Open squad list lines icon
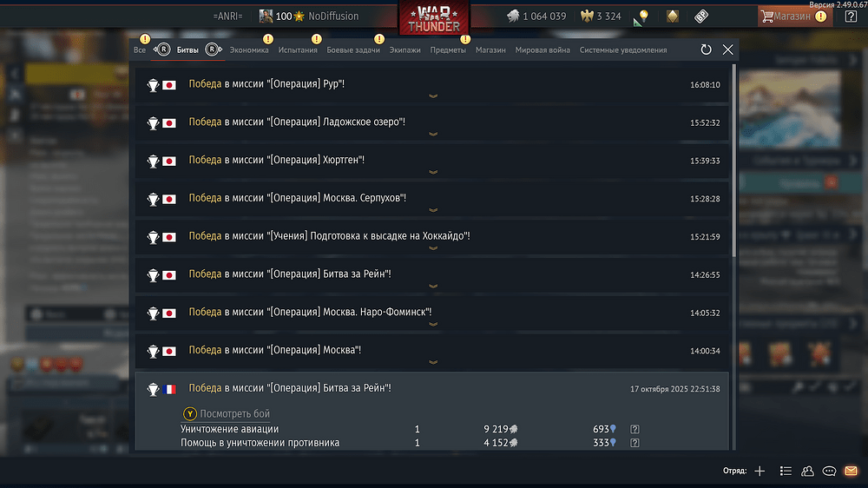868x488 pixels. click(786, 471)
